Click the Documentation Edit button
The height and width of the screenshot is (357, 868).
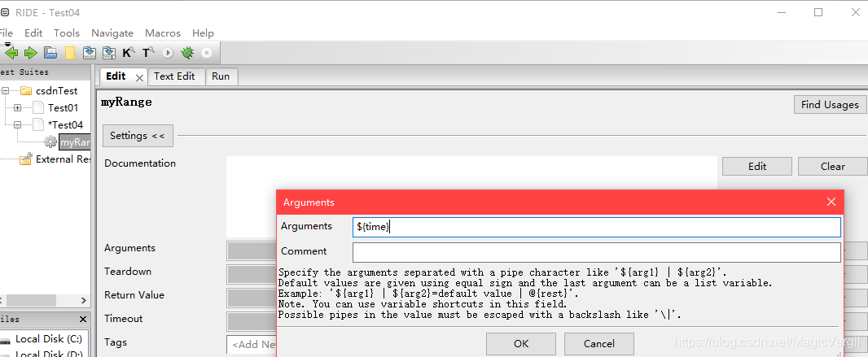click(756, 167)
